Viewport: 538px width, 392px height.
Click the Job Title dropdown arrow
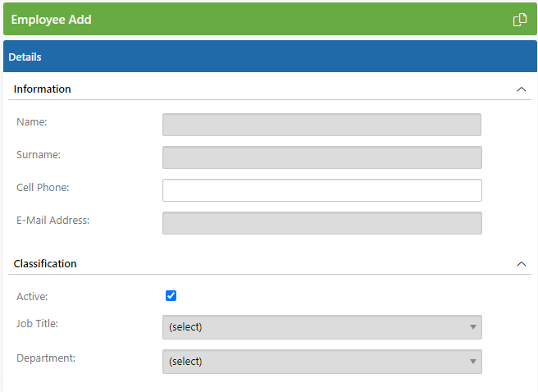click(x=473, y=327)
